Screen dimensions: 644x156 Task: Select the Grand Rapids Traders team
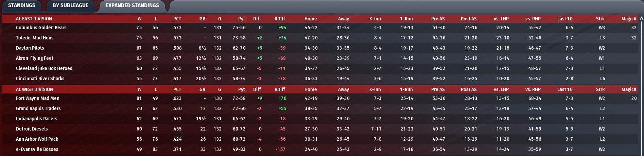point(38,108)
